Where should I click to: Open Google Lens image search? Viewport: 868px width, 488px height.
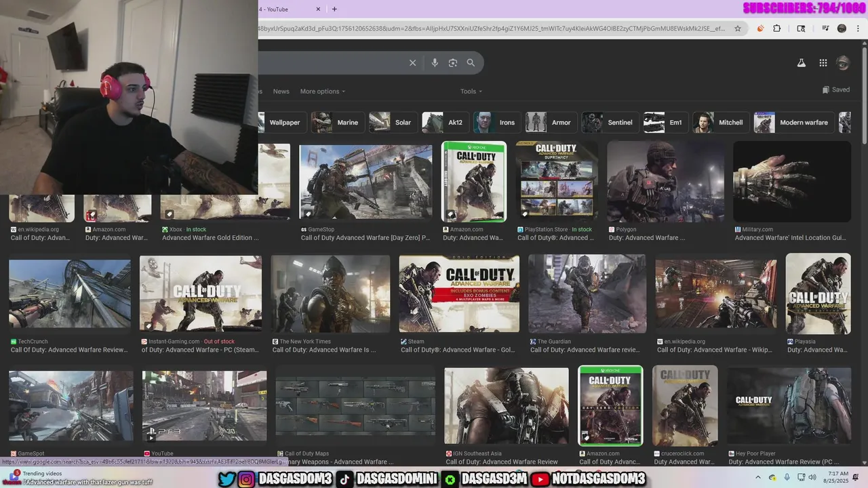pyautogui.click(x=453, y=62)
